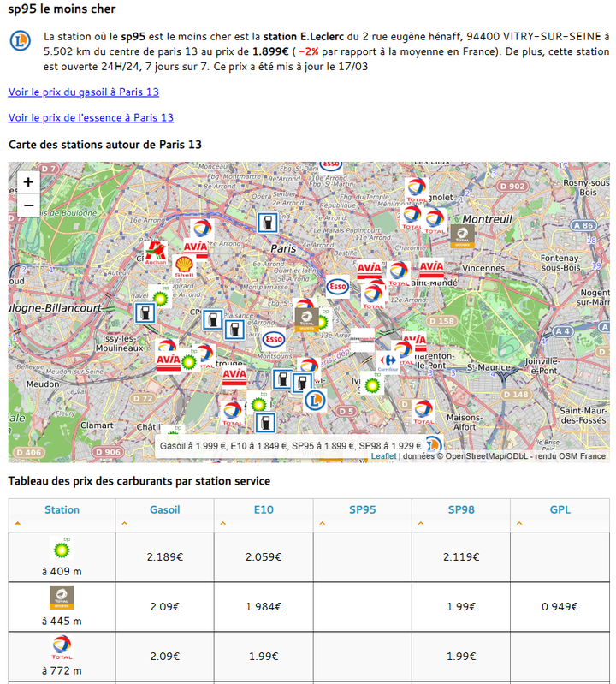Sort table by E10 column header

tap(264, 509)
